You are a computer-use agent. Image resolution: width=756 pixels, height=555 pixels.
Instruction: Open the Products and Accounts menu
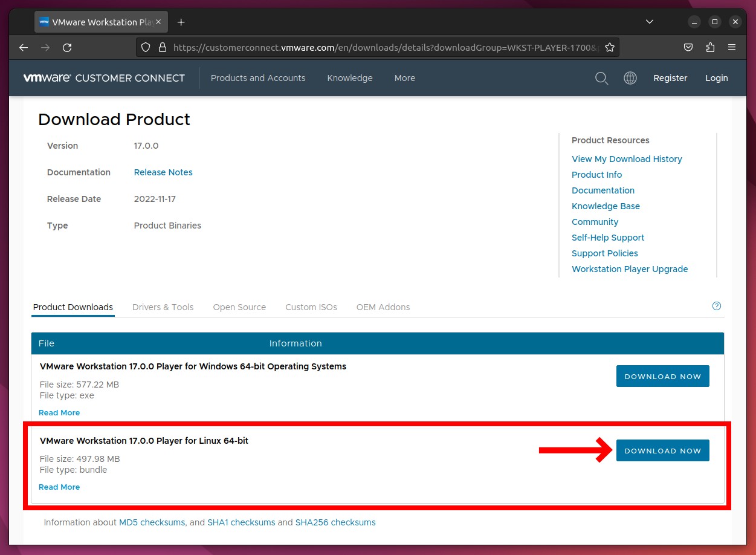point(258,78)
